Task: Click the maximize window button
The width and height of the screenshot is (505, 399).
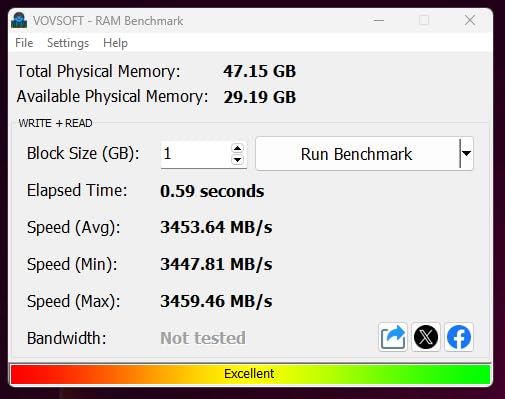Action: pos(424,20)
